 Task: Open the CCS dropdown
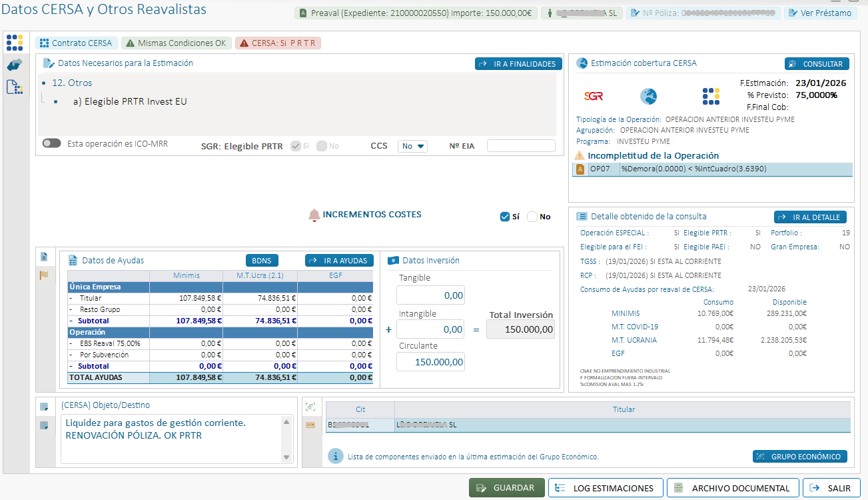(412, 146)
